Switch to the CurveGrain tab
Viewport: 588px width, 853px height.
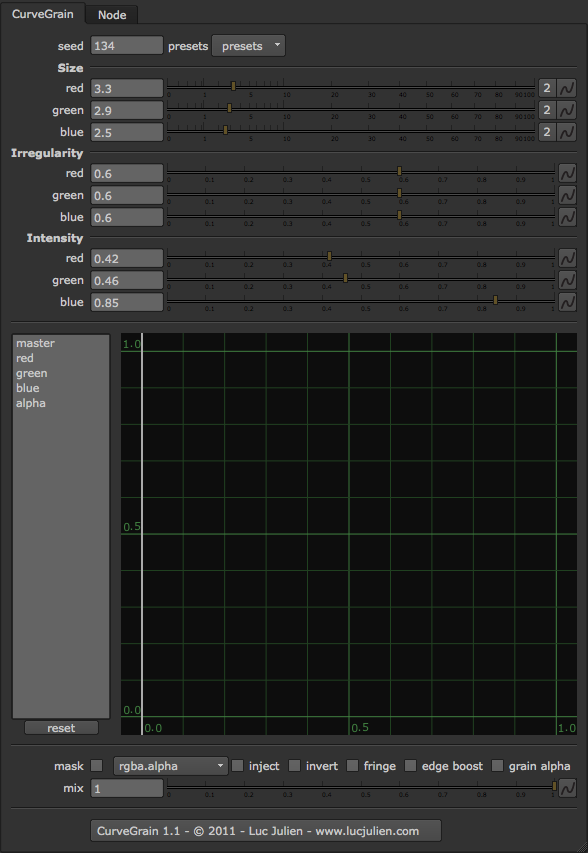click(42, 14)
